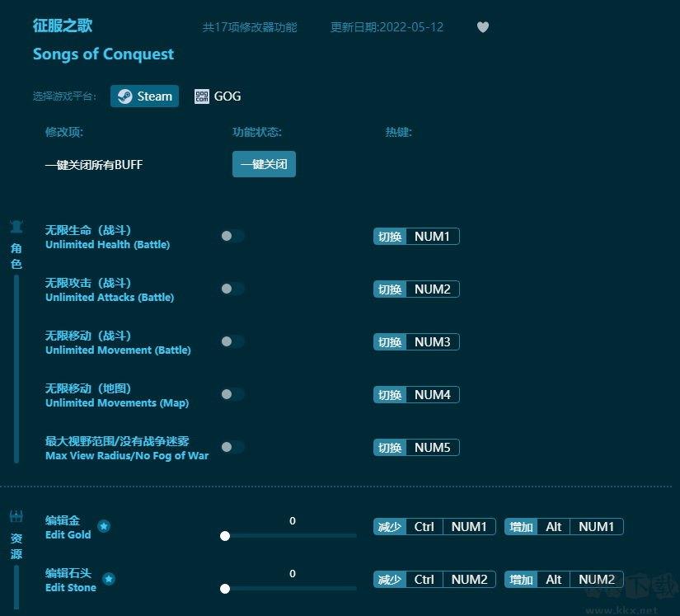680x616 pixels.
Task: Enable Unlimited Movement (Battle) switch
Action: coord(233,342)
